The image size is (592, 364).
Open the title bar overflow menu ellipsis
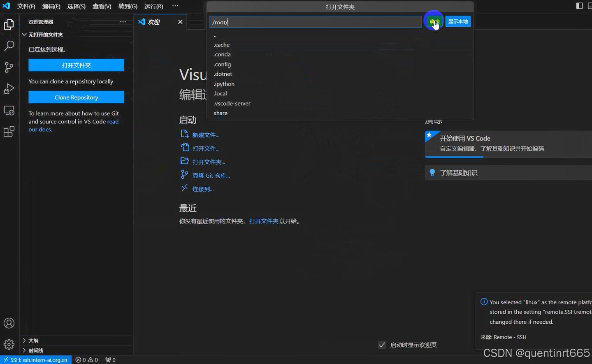[175, 6]
